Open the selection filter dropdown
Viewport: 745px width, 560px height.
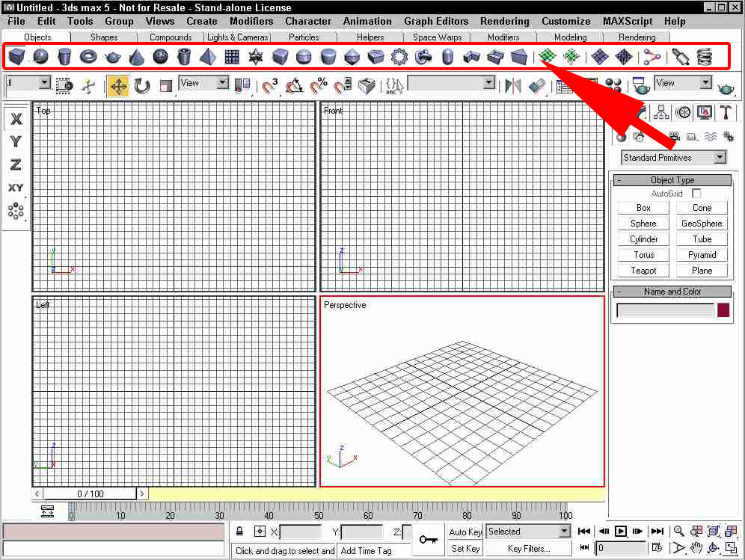(x=28, y=83)
